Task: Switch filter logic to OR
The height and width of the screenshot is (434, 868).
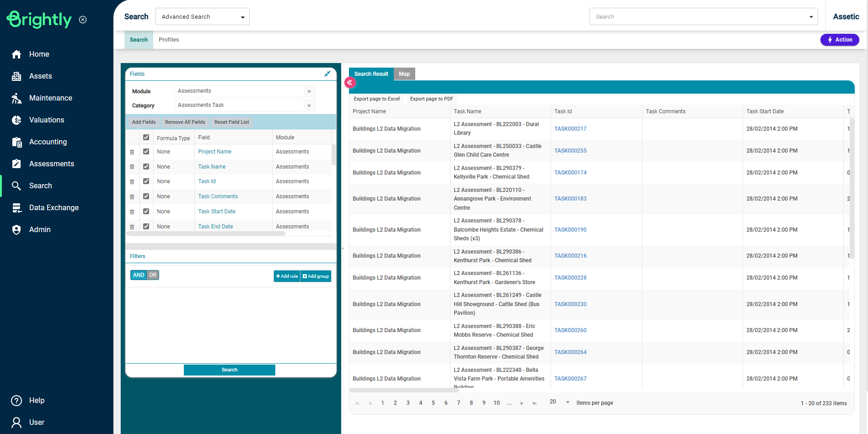Action: coord(153,275)
